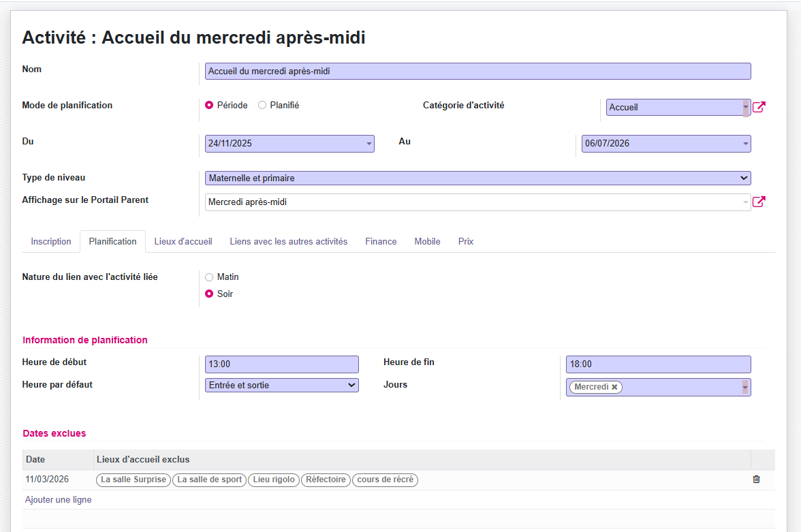
Task: Click the Réfectoire excluded location tag
Action: [x=326, y=480]
